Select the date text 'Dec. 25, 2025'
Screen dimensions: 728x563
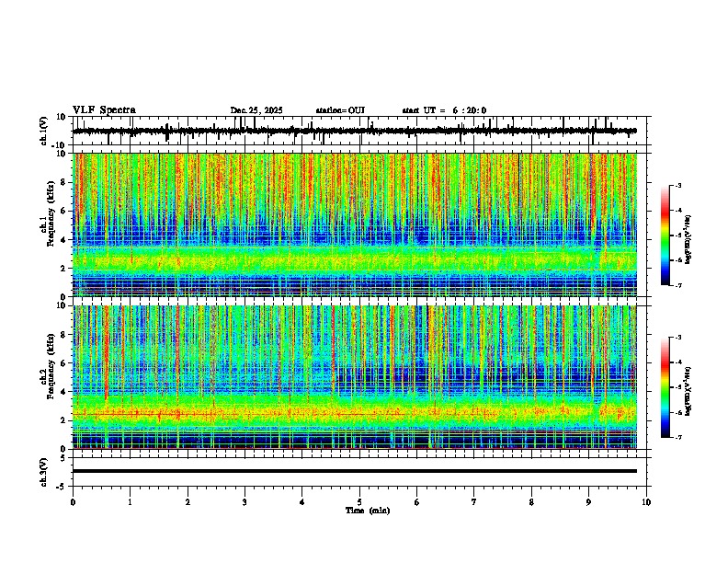[256, 110]
